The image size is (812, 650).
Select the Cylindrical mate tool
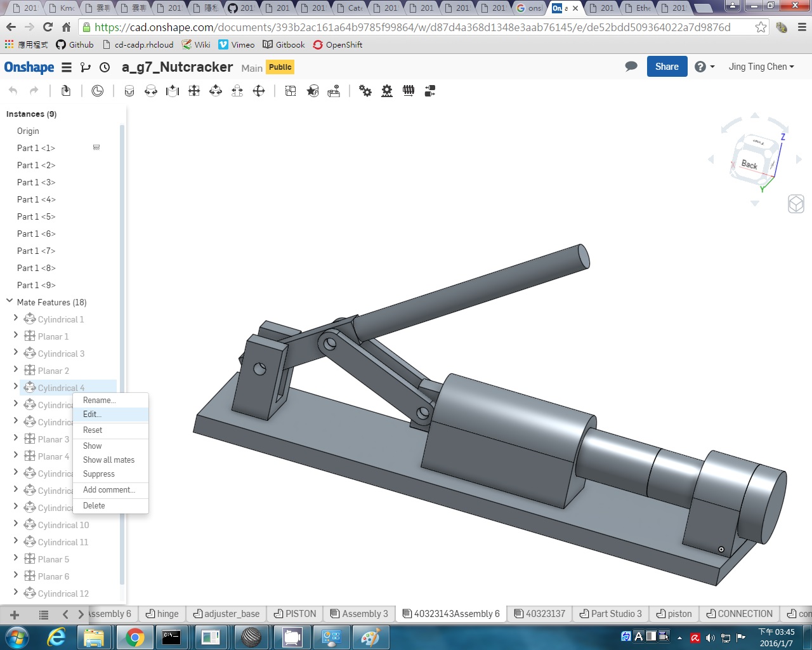click(x=216, y=91)
